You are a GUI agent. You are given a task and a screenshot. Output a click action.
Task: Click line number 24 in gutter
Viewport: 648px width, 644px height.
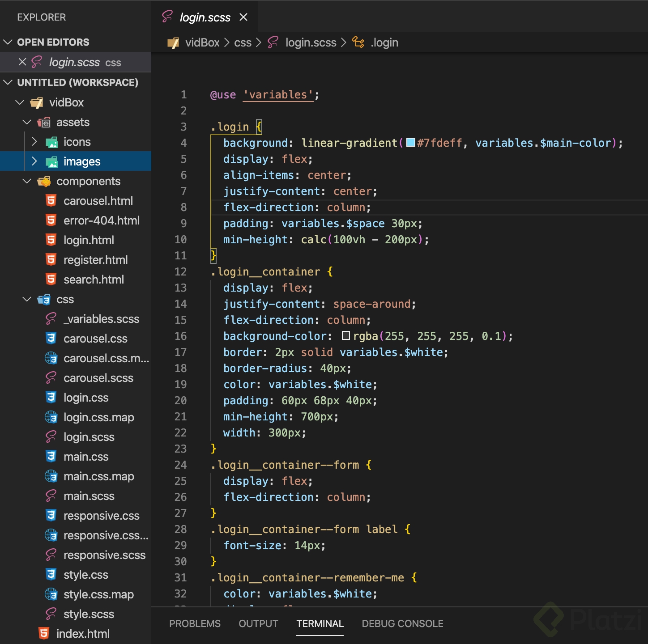[x=180, y=465]
